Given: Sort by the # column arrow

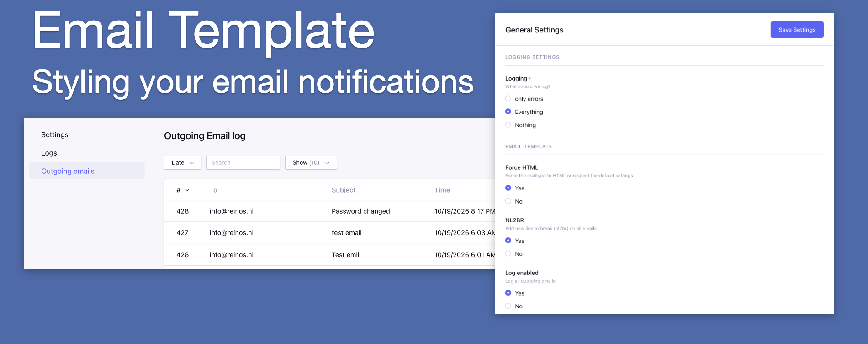Looking at the screenshot, I should (x=187, y=190).
